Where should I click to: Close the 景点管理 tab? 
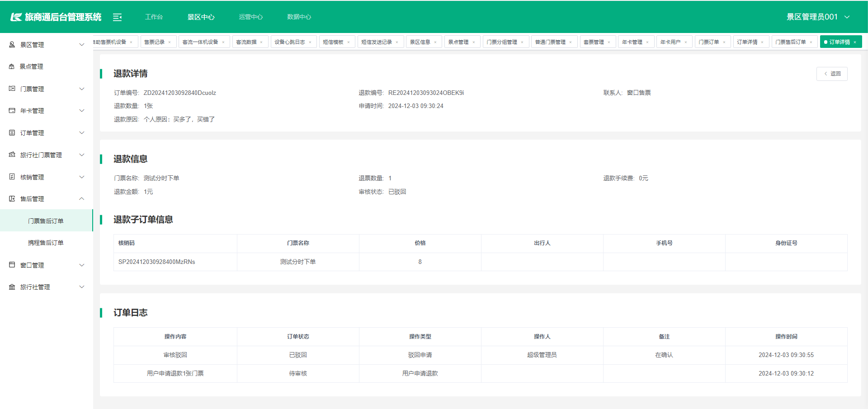click(474, 42)
